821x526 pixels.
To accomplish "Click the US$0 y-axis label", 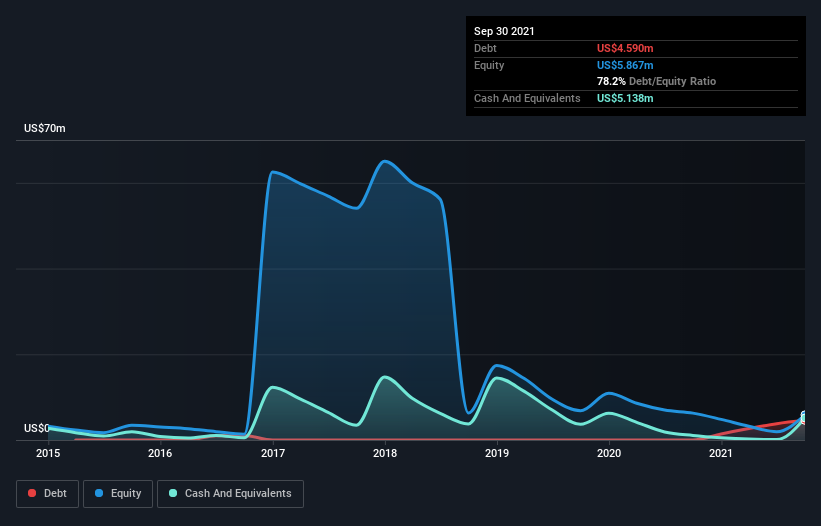I will pyautogui.click(x=37, y=428).
